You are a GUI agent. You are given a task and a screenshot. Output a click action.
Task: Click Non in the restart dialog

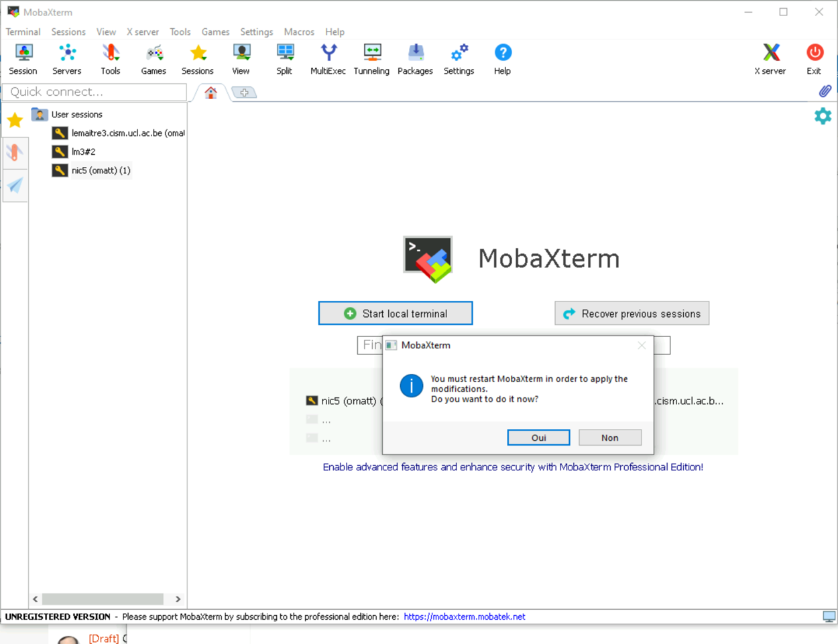(610, 438)
